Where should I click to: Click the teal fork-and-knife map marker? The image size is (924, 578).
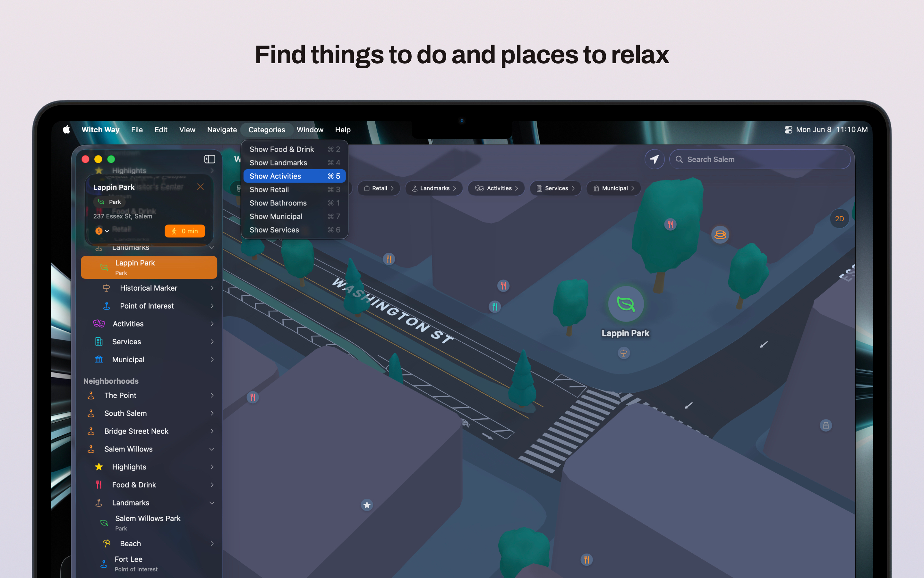point(495,306)
